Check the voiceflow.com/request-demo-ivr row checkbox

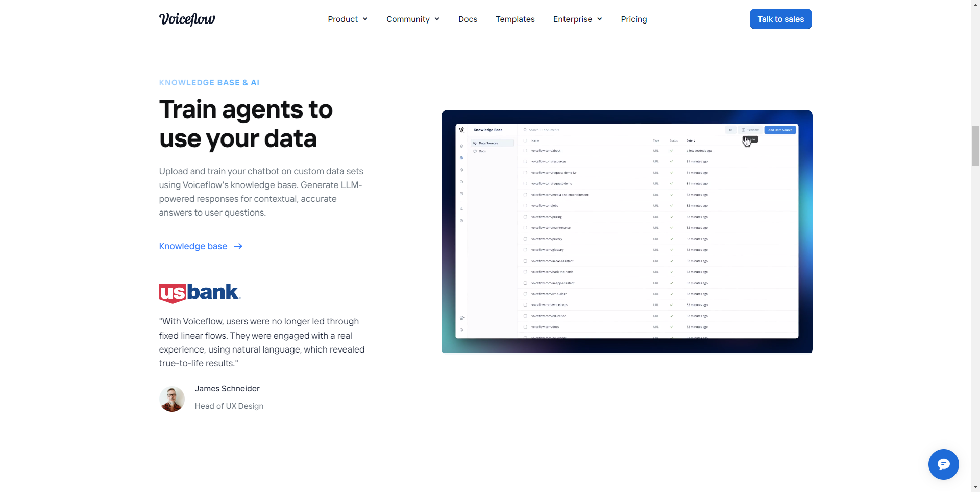point(525,173)
